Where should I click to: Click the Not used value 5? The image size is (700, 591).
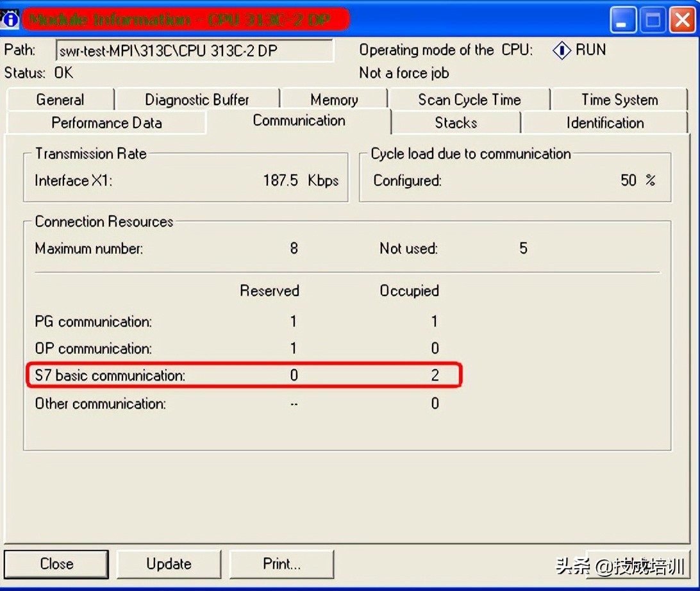click(523, 248)
